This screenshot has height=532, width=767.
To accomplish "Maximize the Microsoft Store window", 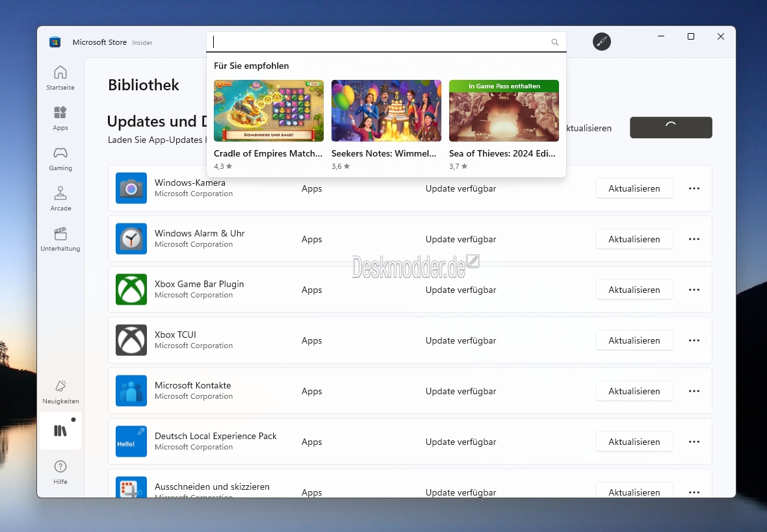I will [691, 36].
